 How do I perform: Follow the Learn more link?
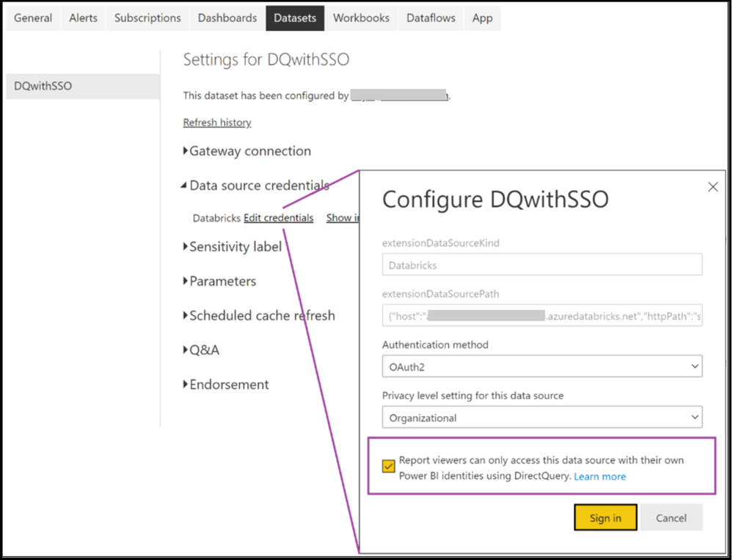pos(599,476)
